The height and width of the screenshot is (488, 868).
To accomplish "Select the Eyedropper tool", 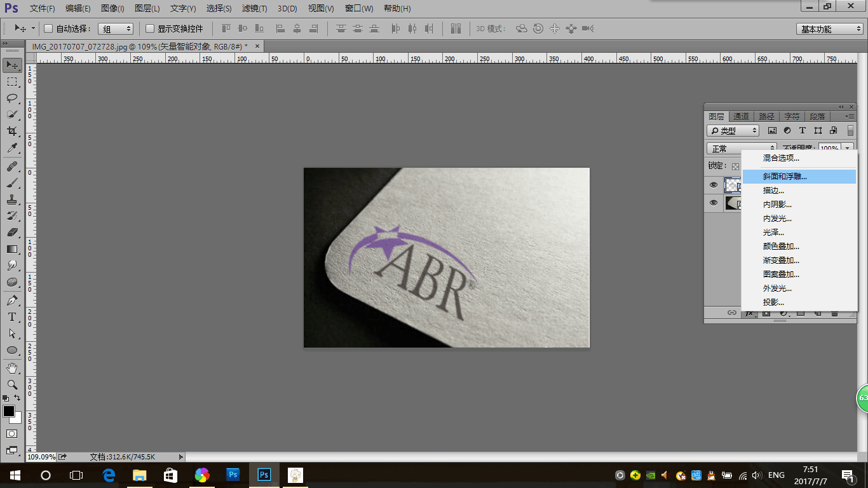I will coord(12,149).
